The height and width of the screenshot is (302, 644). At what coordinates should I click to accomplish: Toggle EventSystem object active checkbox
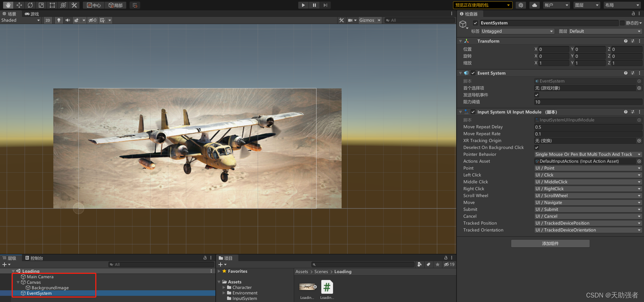475,23
